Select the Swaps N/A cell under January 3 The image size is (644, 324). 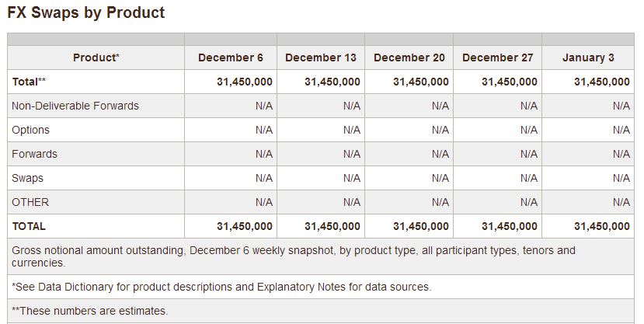click(621, 178)
